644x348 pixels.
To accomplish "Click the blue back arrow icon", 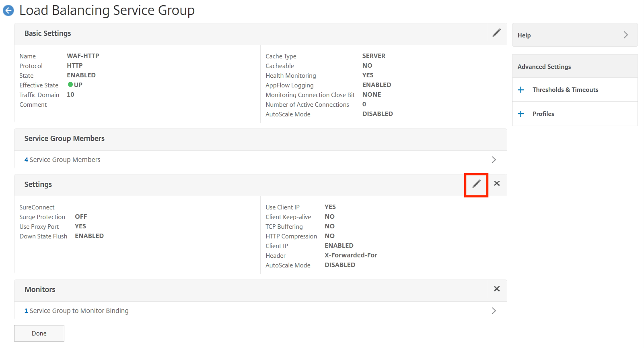I will click(8, 11).
